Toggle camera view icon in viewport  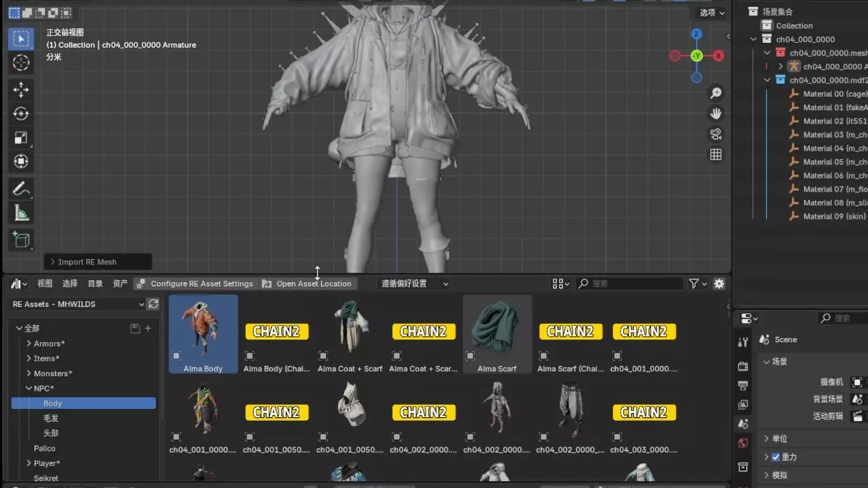tap(716, 134)
